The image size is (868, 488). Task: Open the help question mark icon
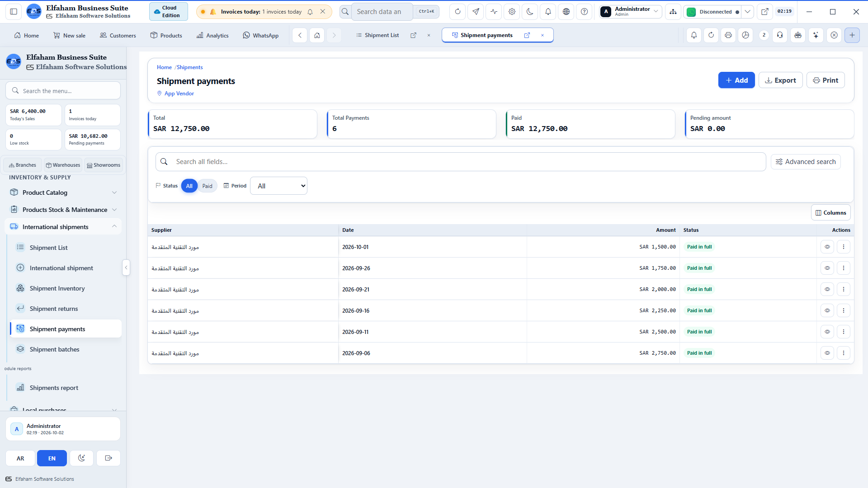584,12
